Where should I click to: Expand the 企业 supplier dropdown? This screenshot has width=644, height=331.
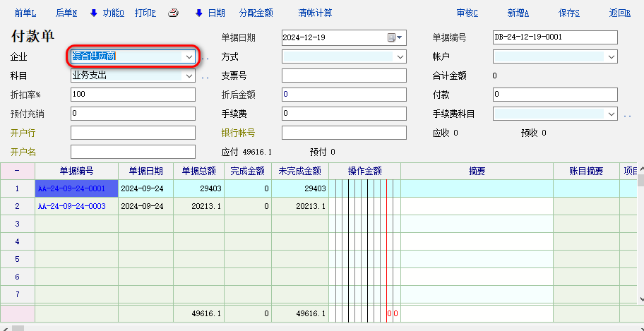pos(189,56)
